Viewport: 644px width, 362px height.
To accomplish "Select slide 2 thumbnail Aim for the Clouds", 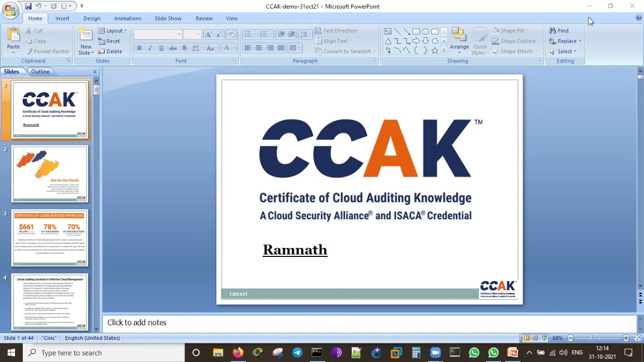I will [50, 174].
